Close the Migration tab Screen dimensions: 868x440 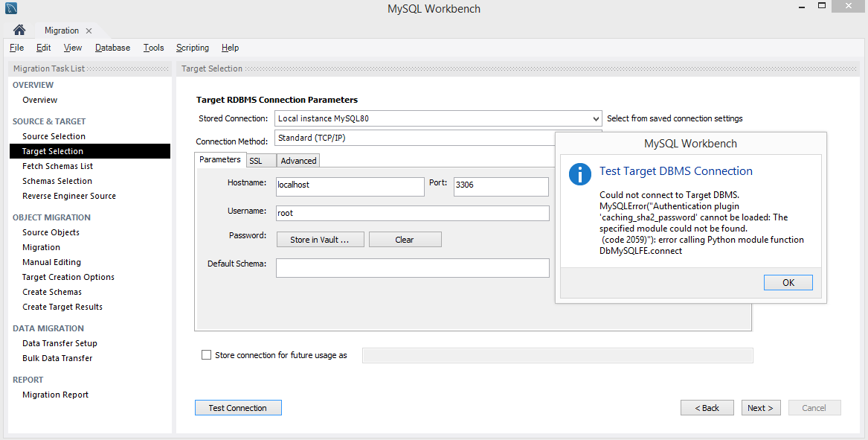click(x=89, y=31)
